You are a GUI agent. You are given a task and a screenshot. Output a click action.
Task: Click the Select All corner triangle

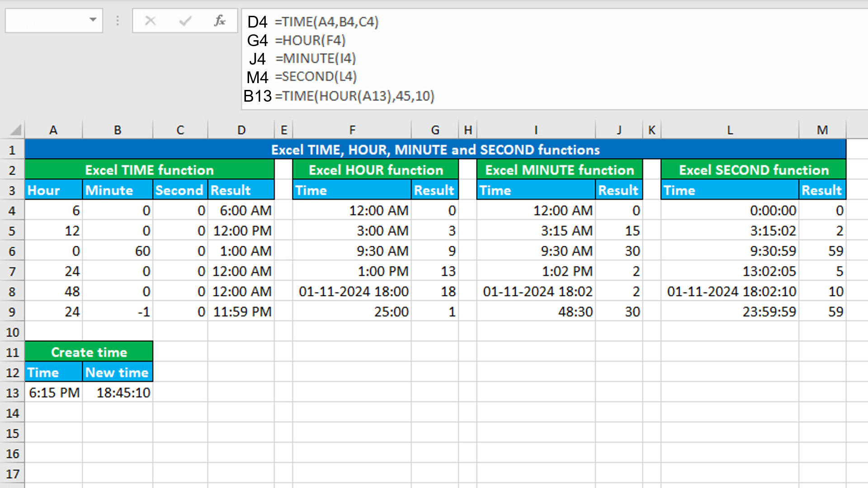click(x=16, y=130)
